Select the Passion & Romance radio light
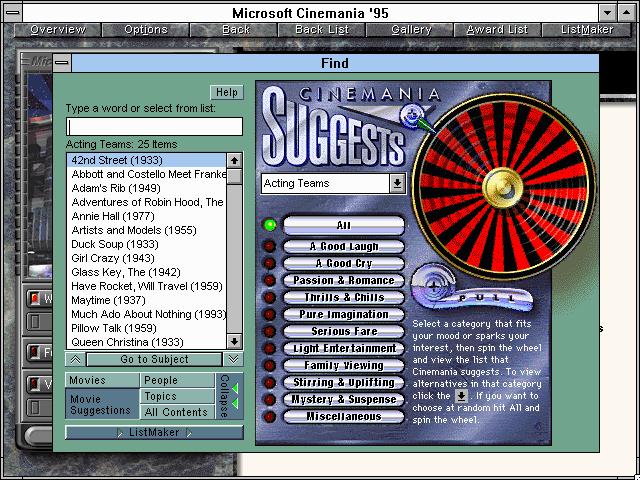 tap(269, 280)
